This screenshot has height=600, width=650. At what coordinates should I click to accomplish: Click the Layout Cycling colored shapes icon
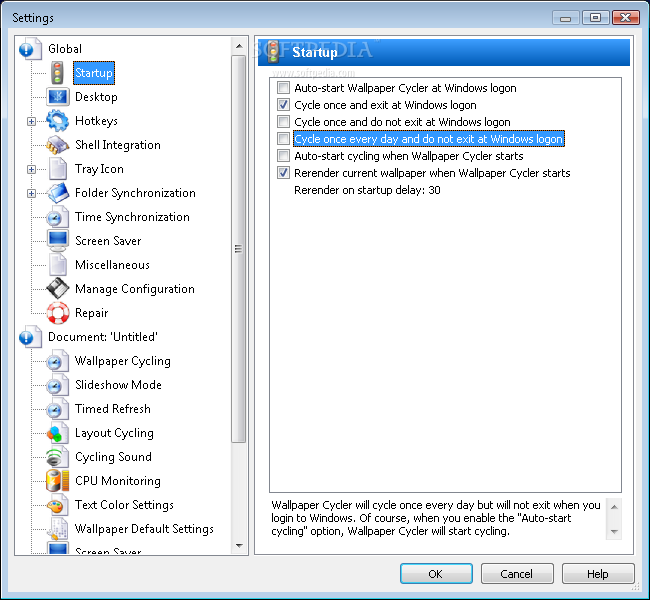pyautogui.click(x=58, y=433)
